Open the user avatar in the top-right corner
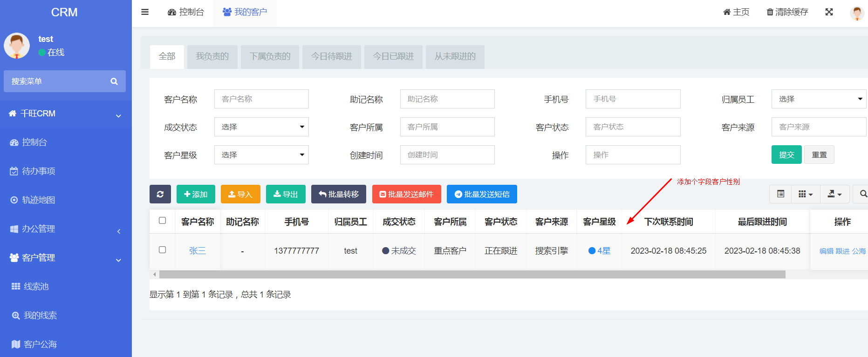This screenshot has height=357, width=868. tap(857, 13)
